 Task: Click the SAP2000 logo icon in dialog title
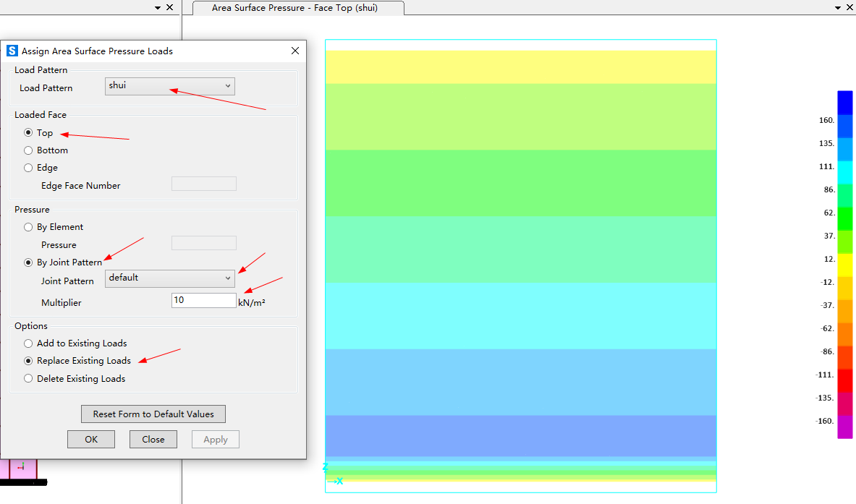click(x=12, y=51)
